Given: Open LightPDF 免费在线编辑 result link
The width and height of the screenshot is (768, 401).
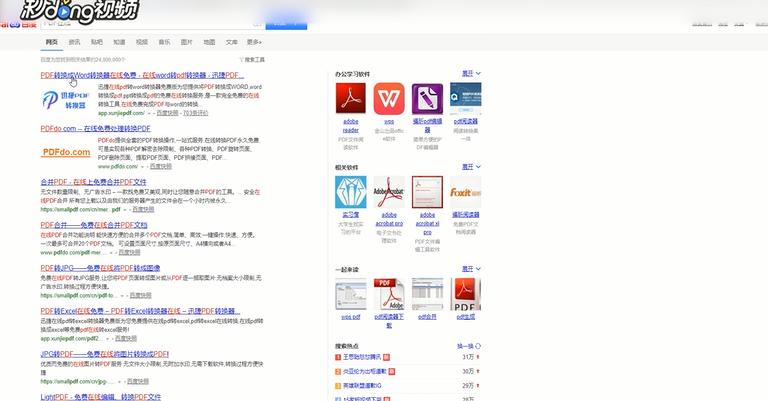Looking at the screenshot, I should 101,397.
